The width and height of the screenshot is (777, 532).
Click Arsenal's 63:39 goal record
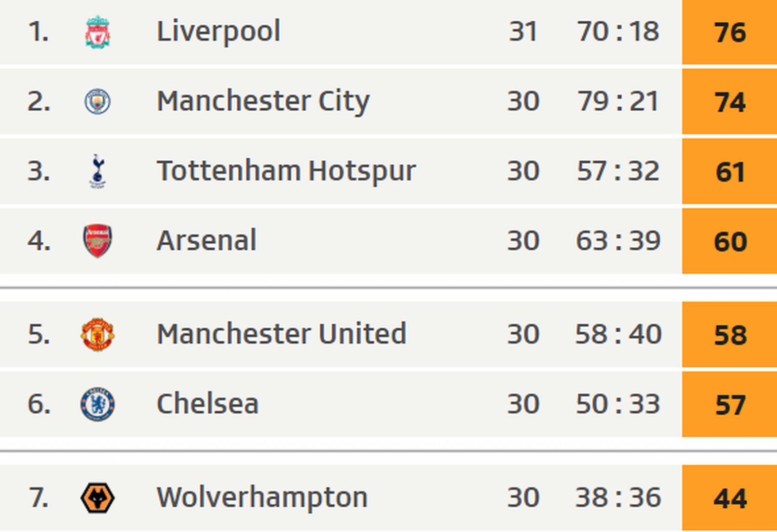coord(618,241)
